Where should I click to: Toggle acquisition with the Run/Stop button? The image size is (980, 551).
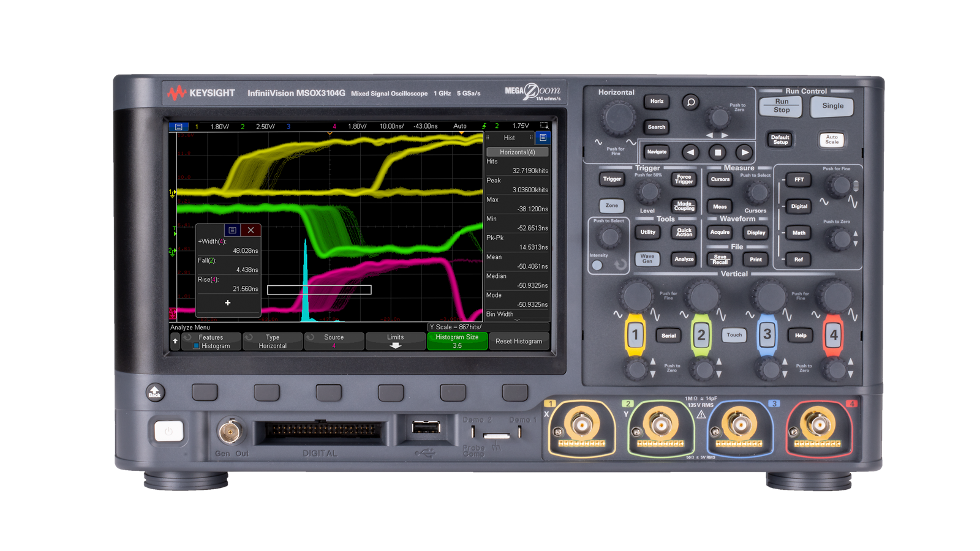click(x=780, y=107)
